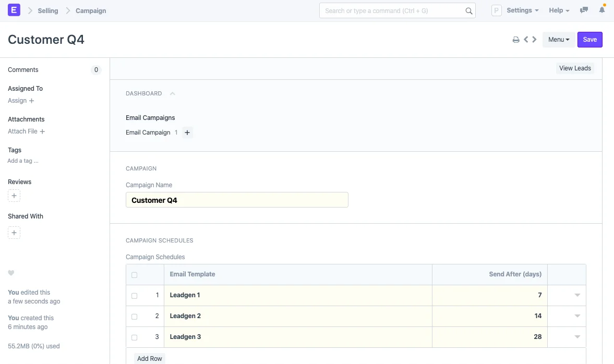Image resolution: width=614 pixels, height=364 pixels.
Task: Go to previous document with left arrow
Action: click(x=525, y=39)
